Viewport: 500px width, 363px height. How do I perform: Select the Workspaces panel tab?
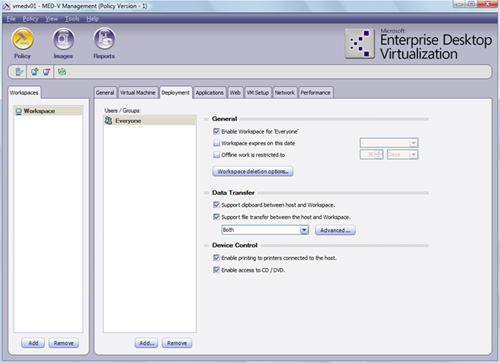click(24, 93)
